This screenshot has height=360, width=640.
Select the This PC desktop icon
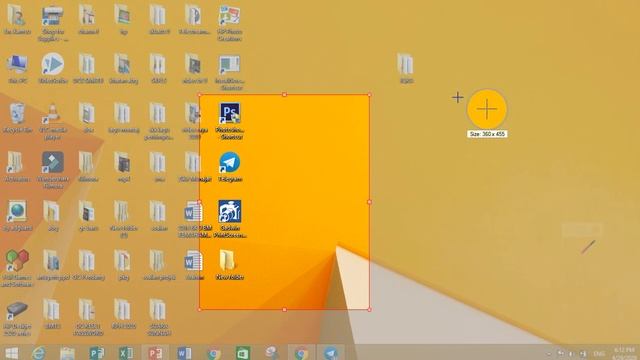[x=18, y=64]
